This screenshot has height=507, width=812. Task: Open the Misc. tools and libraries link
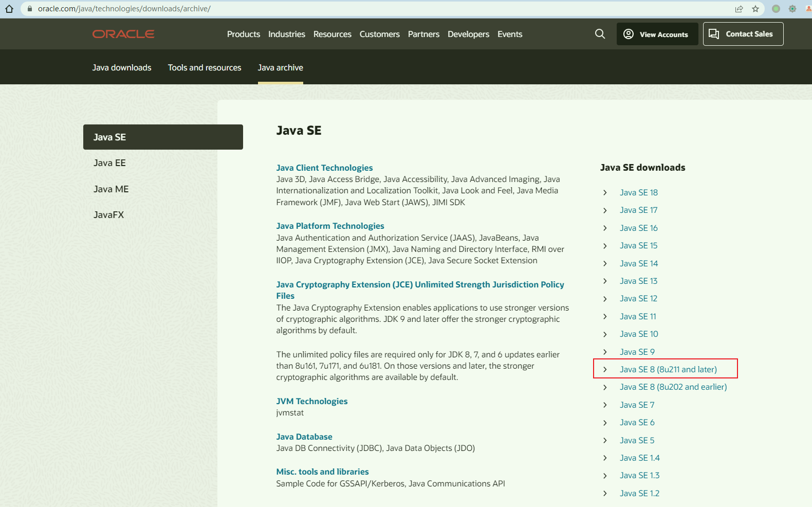coord(322,472)
